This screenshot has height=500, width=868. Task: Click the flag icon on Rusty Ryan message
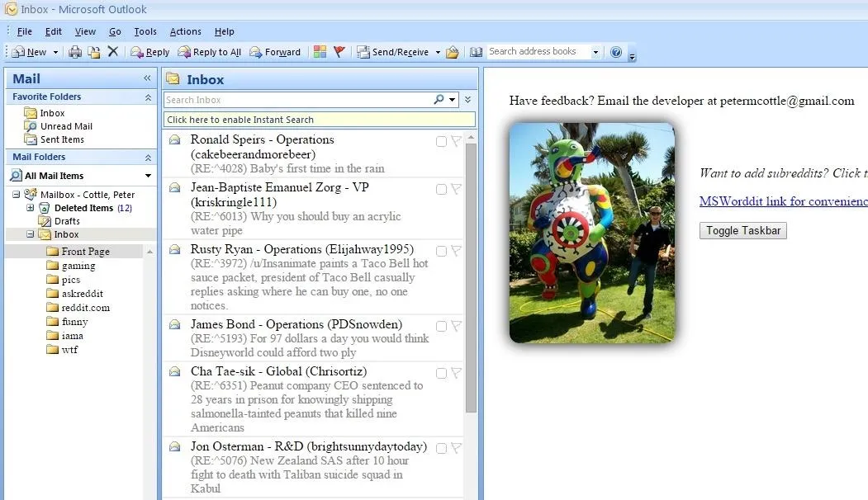tap(456, 251)
